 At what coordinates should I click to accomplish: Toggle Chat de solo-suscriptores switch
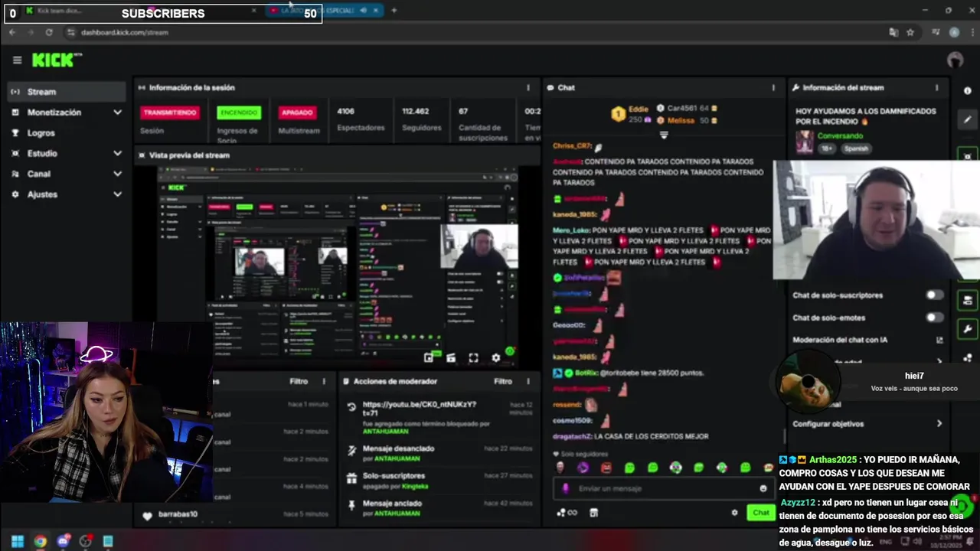[x=935, y=295]
